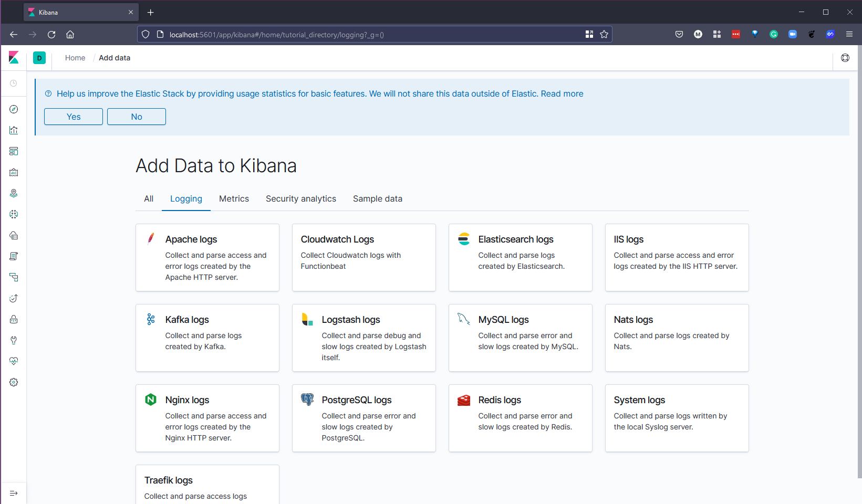Open Management gear icon in sidebar
This screenshot has width=862, height=504.
click(x=14, y=382)
